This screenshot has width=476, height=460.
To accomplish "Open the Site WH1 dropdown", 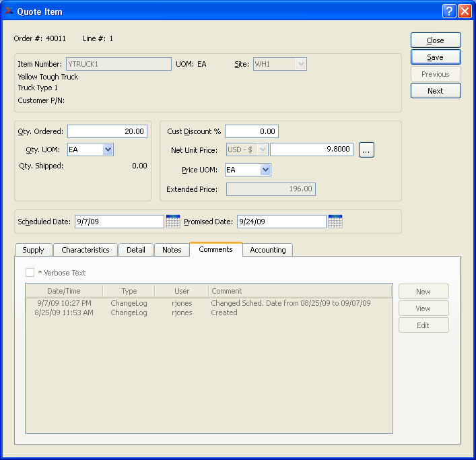I will coord(301,65).
